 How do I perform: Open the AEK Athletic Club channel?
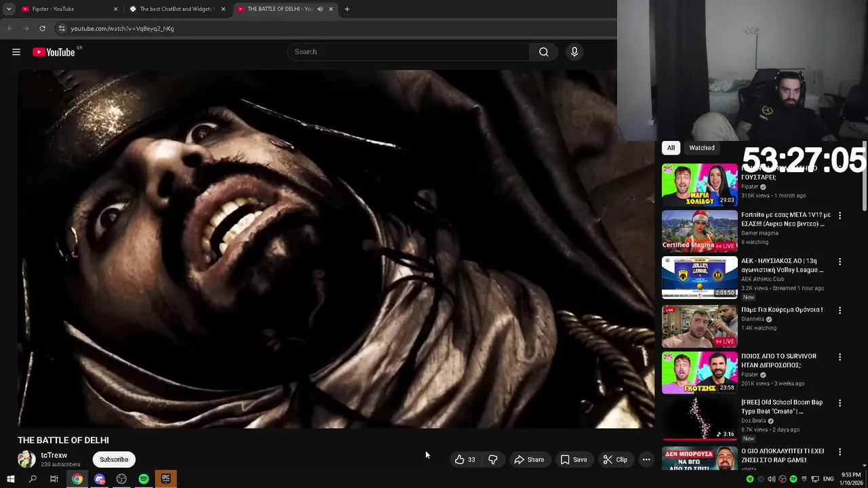point(762,279)
